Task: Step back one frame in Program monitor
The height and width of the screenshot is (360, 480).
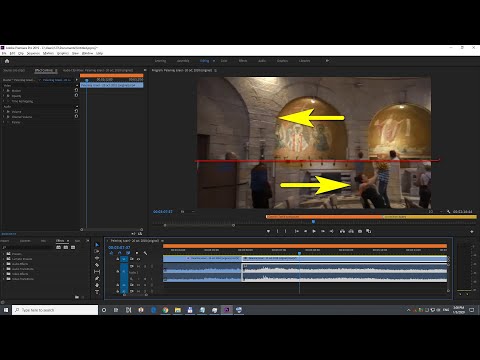Action: coord(305,231)
